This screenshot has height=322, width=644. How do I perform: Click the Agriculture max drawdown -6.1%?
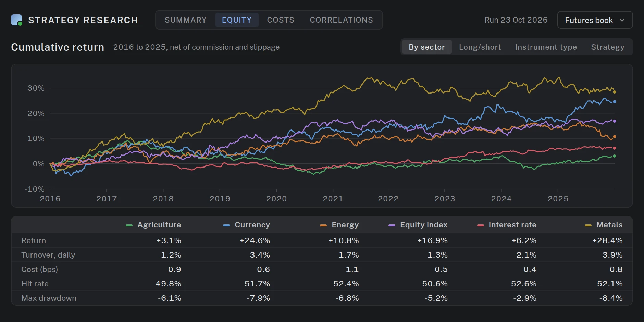pyautogui.click(x=169, y=298)
